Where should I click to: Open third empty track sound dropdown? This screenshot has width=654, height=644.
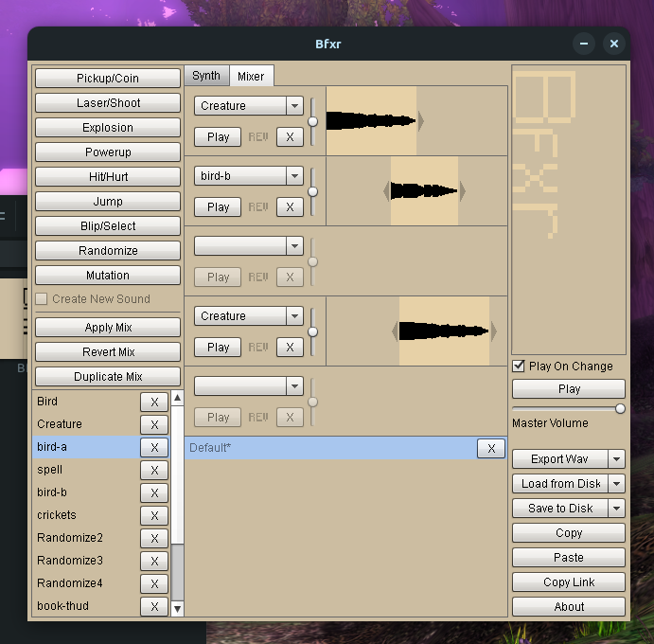click(294, 246)
